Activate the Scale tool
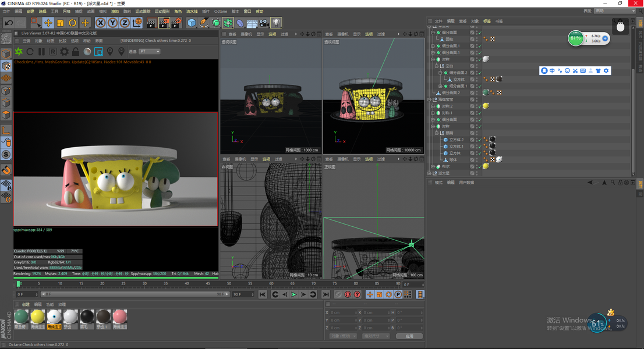This screenshot has width=644, height=349. [x=61, y=23]
